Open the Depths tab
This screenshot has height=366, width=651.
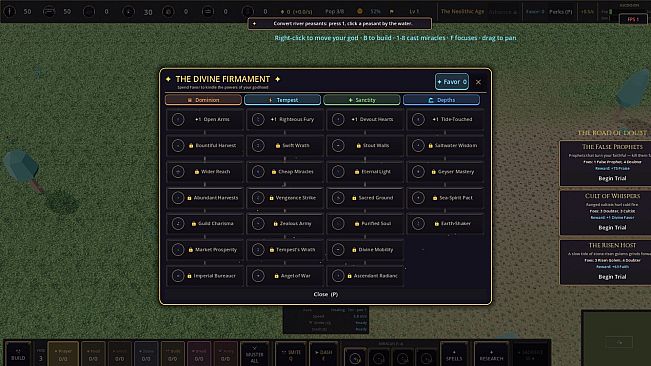[x=442, y=100]
